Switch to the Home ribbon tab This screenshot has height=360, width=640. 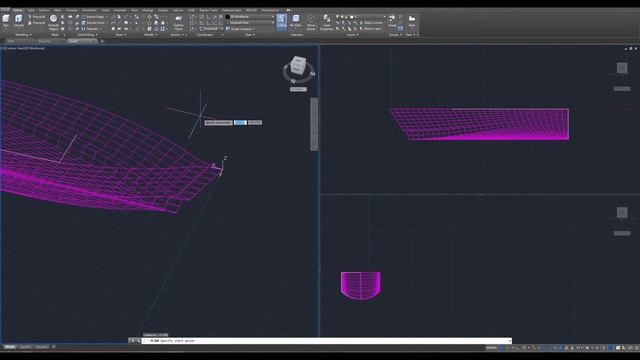[x=18, y=10]
